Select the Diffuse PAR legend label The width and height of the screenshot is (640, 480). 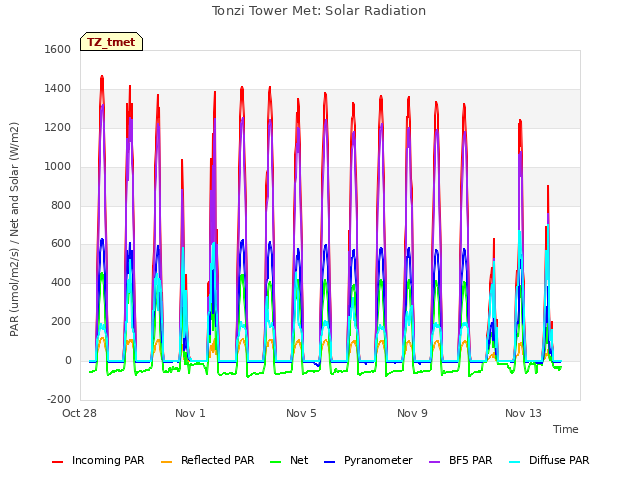click(559, 460)
